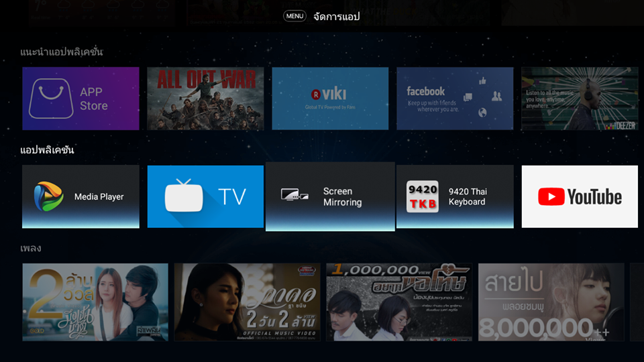Image resolution: width=644 pixels, height=362 pixels.
Task: Start the Screen Mirroring app
Action: click(x=330, y=196)
